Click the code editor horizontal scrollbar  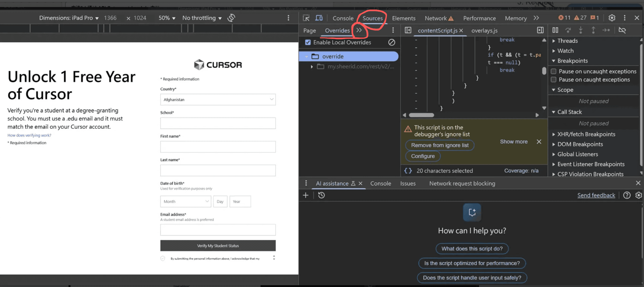tap(421, 115)
